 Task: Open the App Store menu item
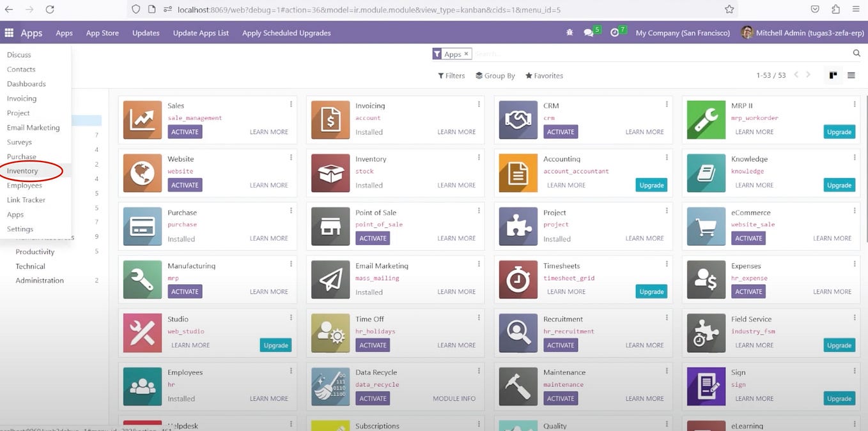tap(102, 33)
